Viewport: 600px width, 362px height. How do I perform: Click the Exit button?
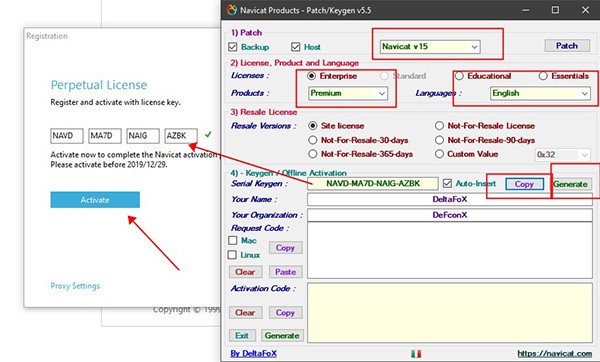(x=242, y=336)
